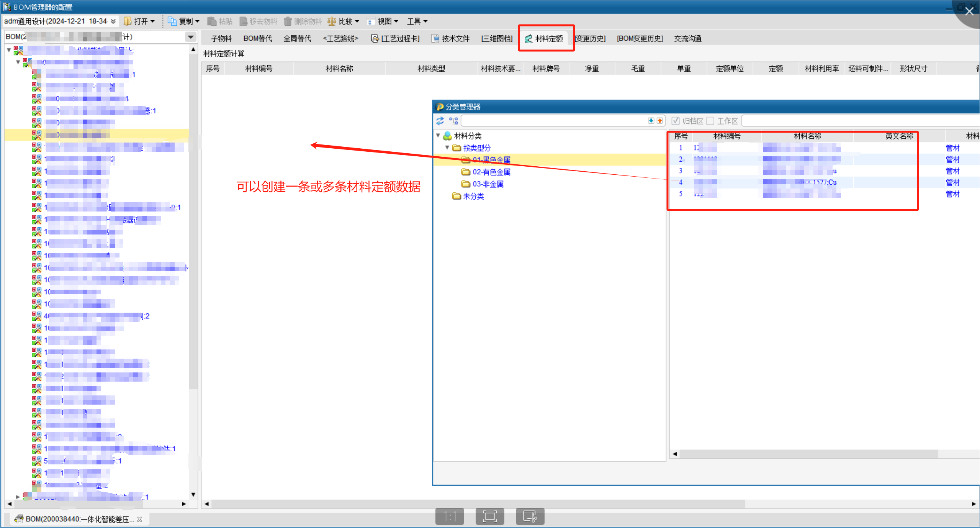The image size is (980, 528).
Task: Collapse the 材料分类 root node
Action: click(438, 136)
